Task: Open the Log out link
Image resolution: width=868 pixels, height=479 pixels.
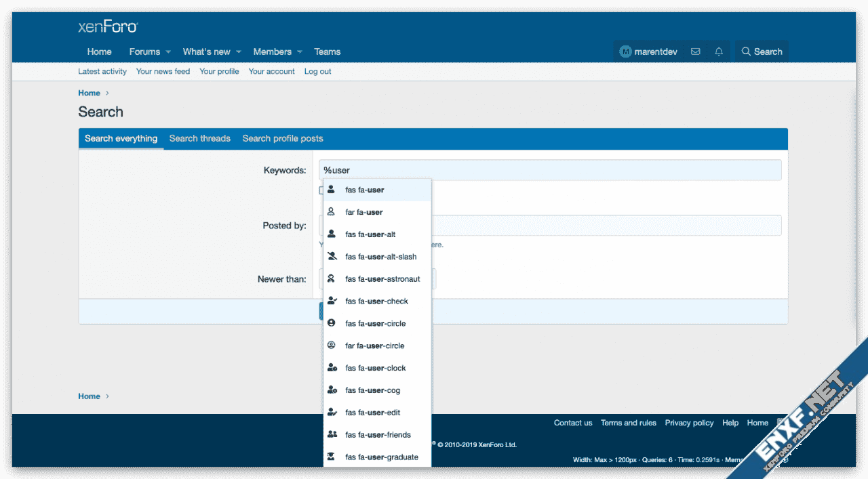Action: pos(317,71)
